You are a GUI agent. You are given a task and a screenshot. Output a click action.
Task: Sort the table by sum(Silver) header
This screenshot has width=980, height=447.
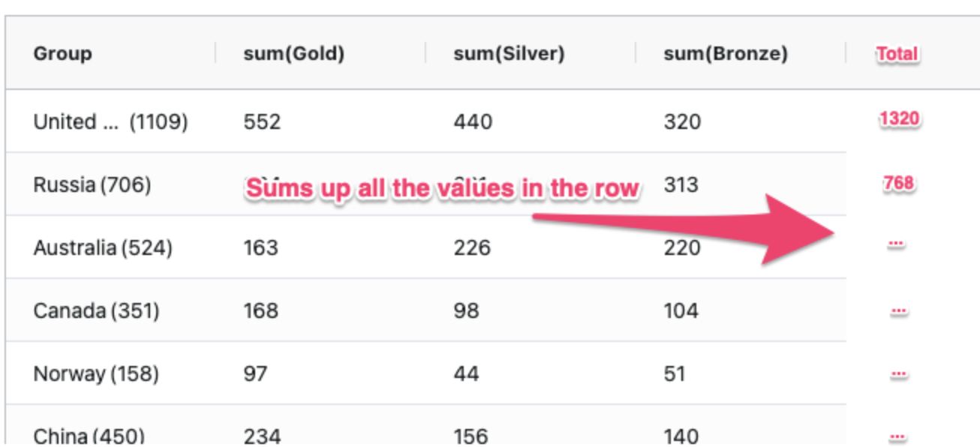tap(509, 54)
